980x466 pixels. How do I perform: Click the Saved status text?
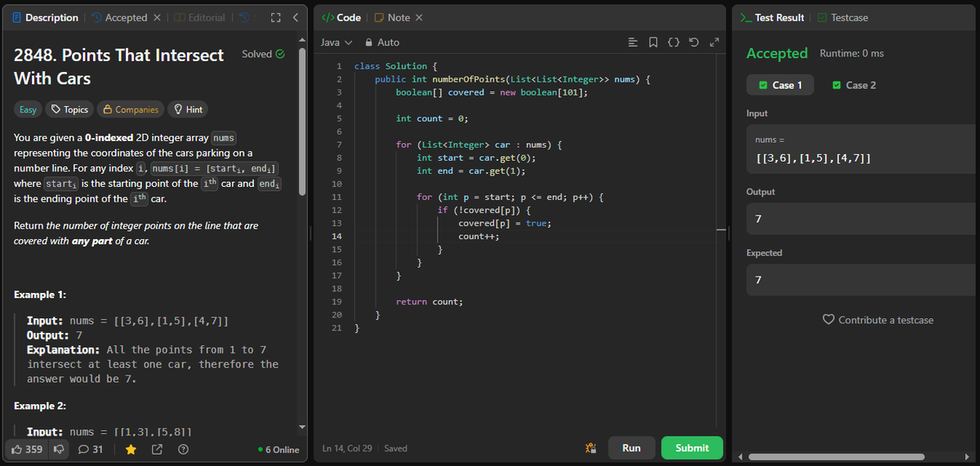[395, 448]
